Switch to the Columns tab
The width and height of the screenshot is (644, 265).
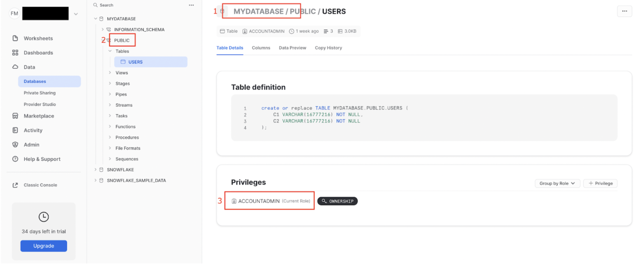(x=261, y=48)
